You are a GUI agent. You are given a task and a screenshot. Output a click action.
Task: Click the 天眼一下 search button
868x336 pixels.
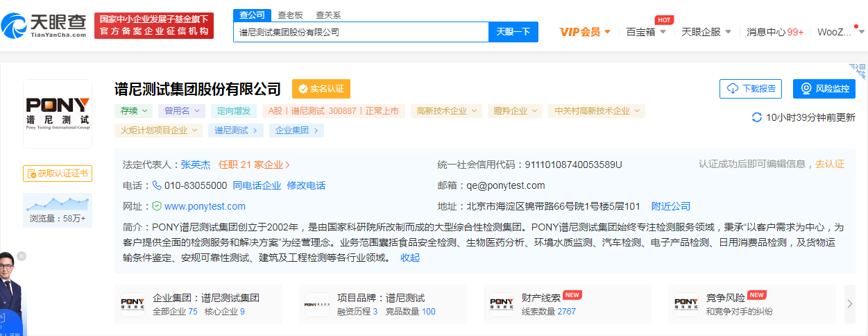[x=513, y=32]
